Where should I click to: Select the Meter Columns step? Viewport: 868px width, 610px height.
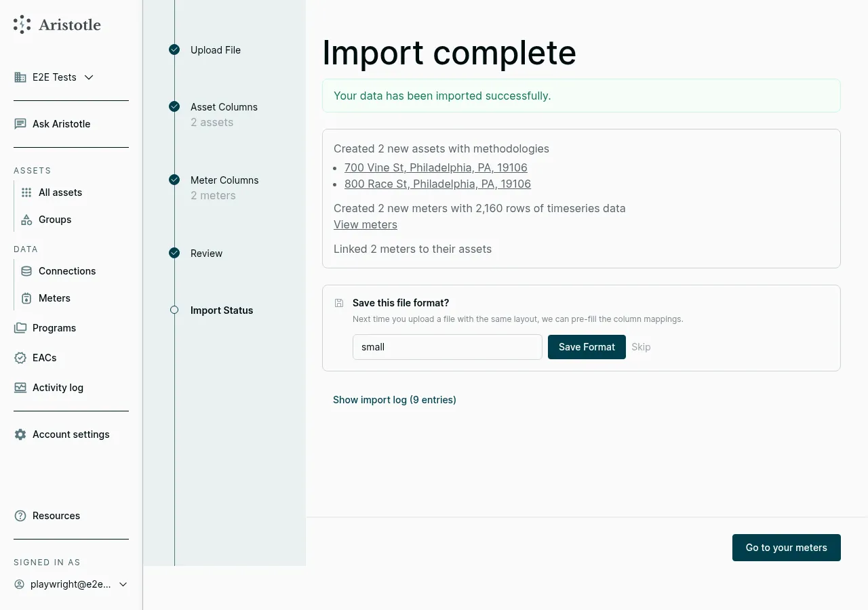224,180
